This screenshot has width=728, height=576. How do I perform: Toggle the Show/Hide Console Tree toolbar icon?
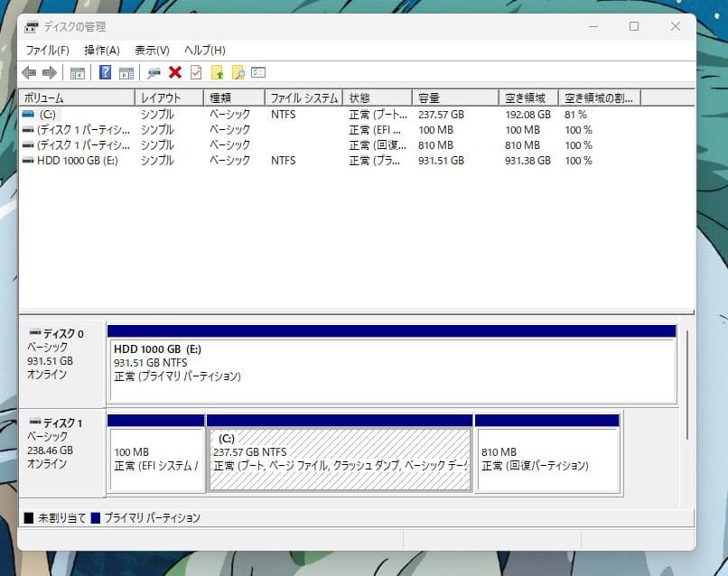[x=78, y=72]
